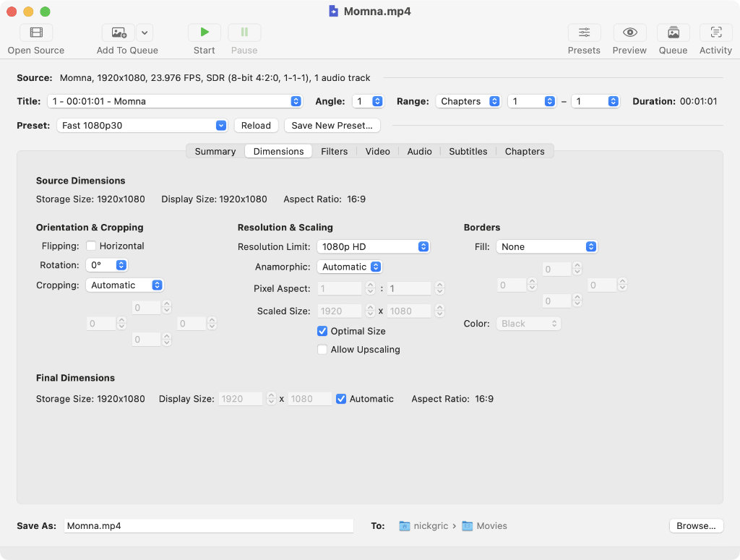The width and height of the screenshot is (740, 560).
Task: Open the Activity log icon
Action: (715, 33)
